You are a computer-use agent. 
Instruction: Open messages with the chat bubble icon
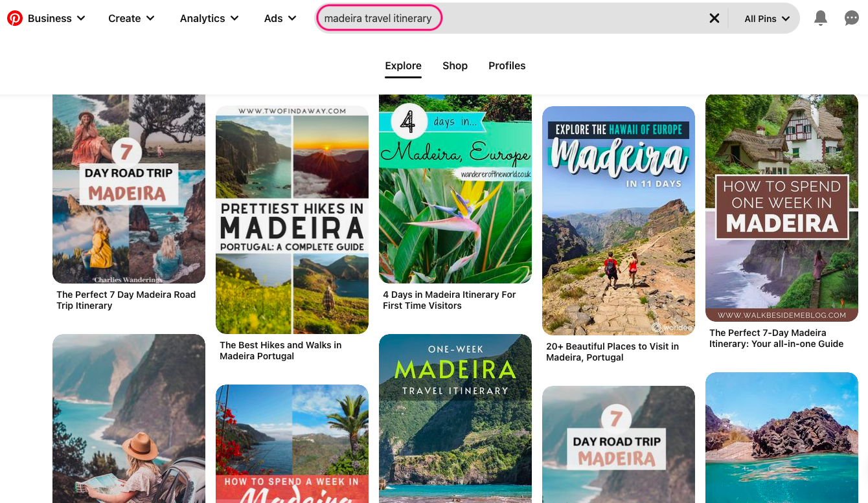[x=851, y=18]
